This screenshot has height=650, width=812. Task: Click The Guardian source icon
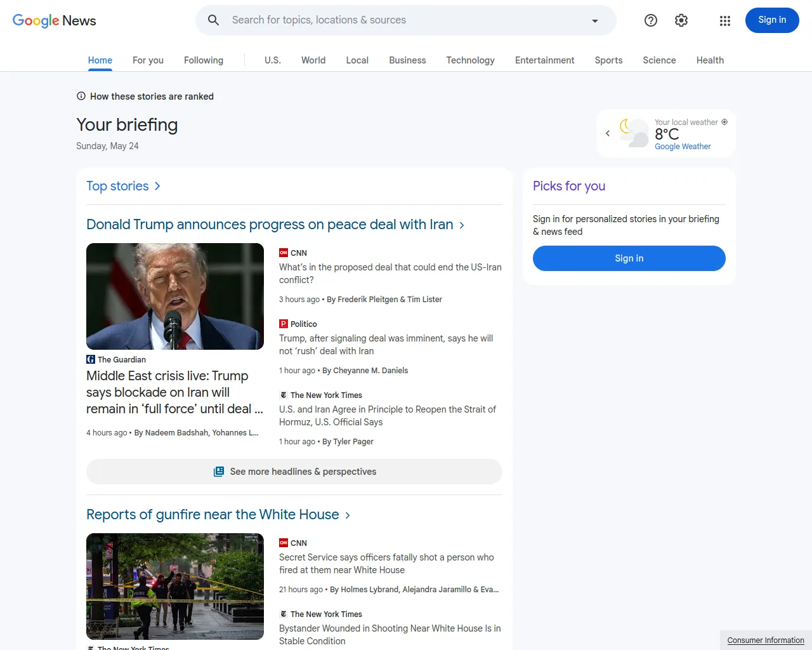tap(91, 359)
